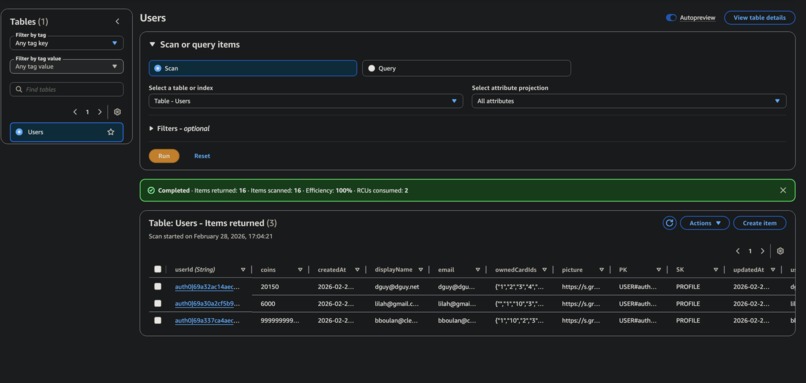Sort by createdAt column

click(x=357, y=269)
